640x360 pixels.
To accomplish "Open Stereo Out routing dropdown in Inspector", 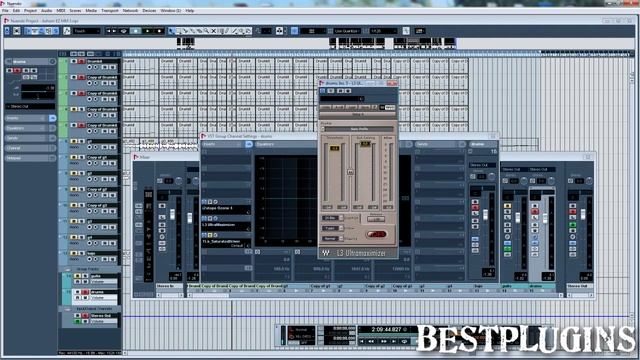I will [x=30, y=106].
